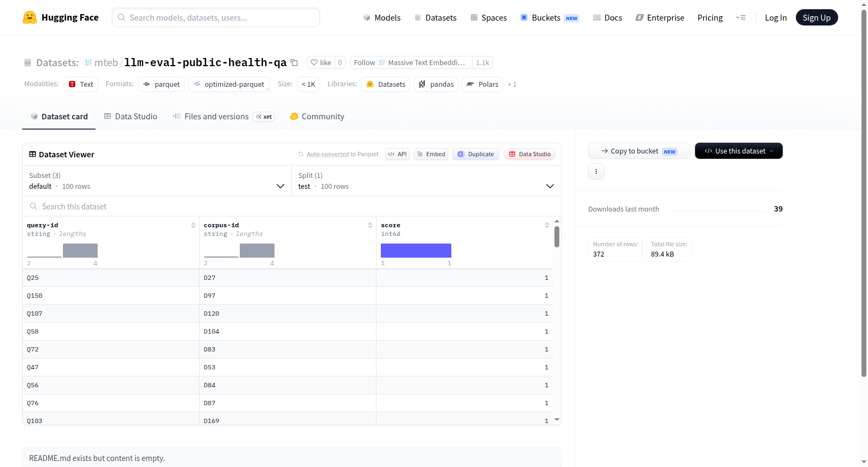Select the optimized-parquet format tag
This screenshot has height=467, width=868.
click(x=229, y=84)
